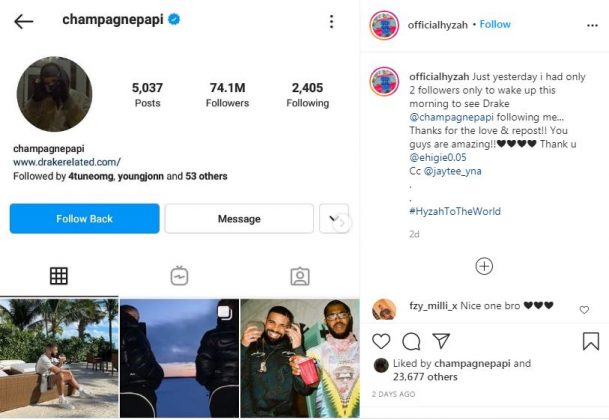
Task: Open the tagged photos tab
Action: click(x=299, y=276)
